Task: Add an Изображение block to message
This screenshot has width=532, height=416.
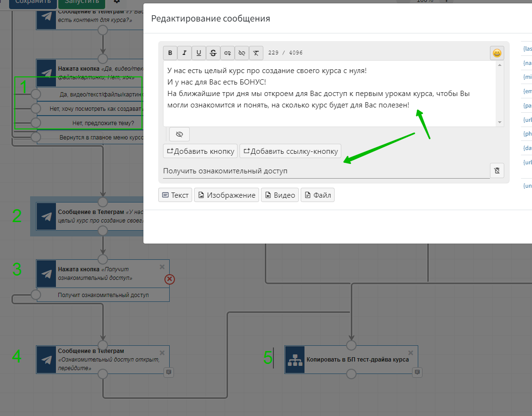Action: tap(227, 195)
